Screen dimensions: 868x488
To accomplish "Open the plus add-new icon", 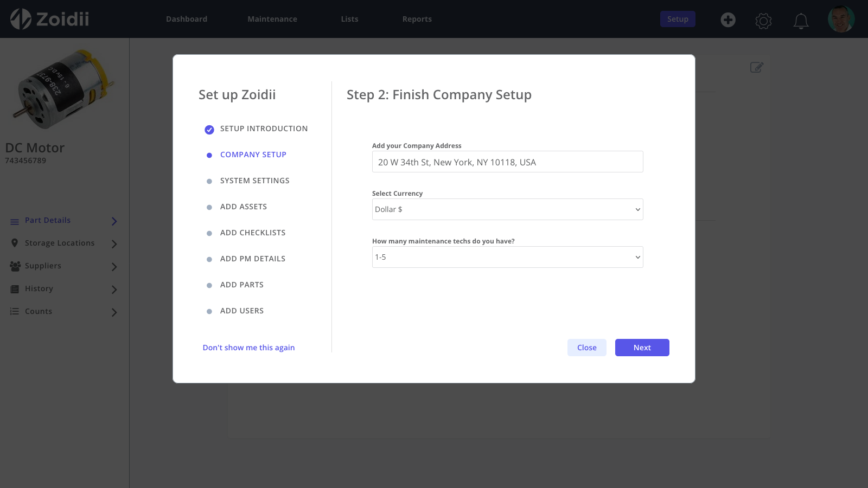I will (728, 20).
